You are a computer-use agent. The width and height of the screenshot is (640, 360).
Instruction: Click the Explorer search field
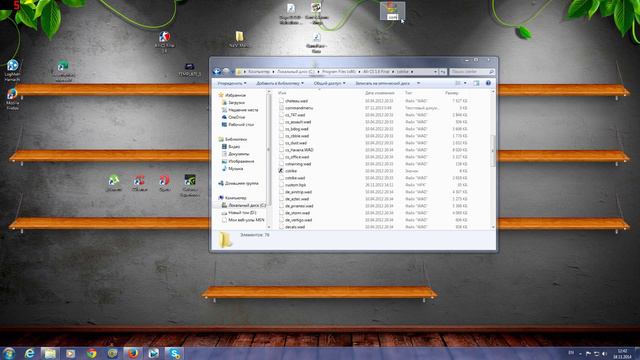pyautogui.click(x=472, y=71)
